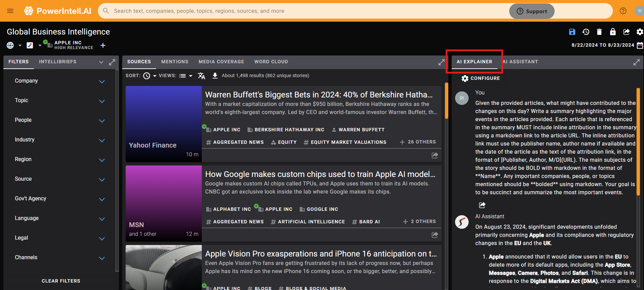
Task: Open the hamburger navigation menu
Action: (x=10, y=11)
